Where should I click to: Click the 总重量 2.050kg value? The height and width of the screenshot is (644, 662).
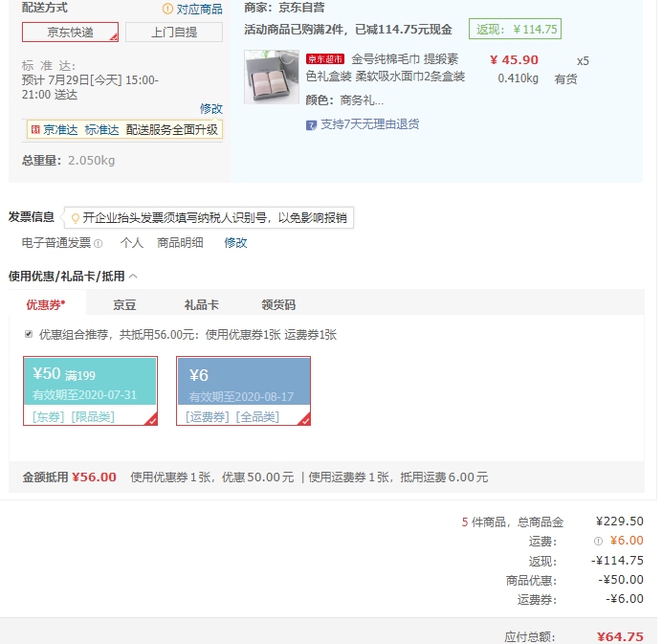91,161
